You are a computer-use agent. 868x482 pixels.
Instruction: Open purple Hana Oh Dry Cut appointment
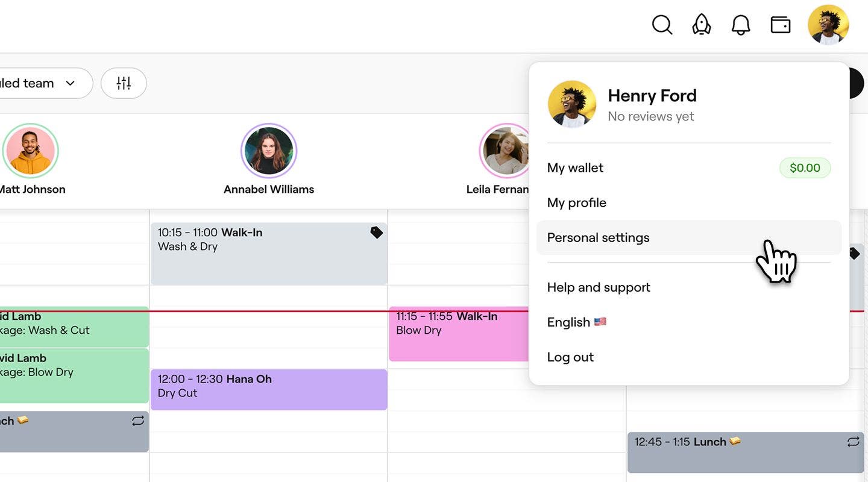tap(268, 390)
